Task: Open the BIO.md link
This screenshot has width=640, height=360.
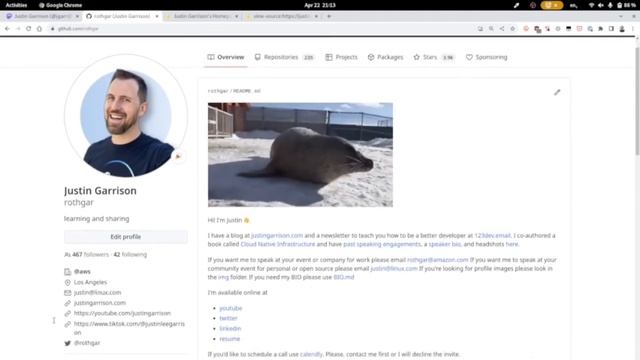Action: click(x=344, y=277)
